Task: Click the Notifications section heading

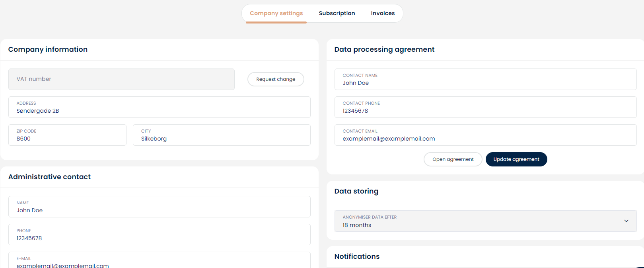Action: [357, 256]
